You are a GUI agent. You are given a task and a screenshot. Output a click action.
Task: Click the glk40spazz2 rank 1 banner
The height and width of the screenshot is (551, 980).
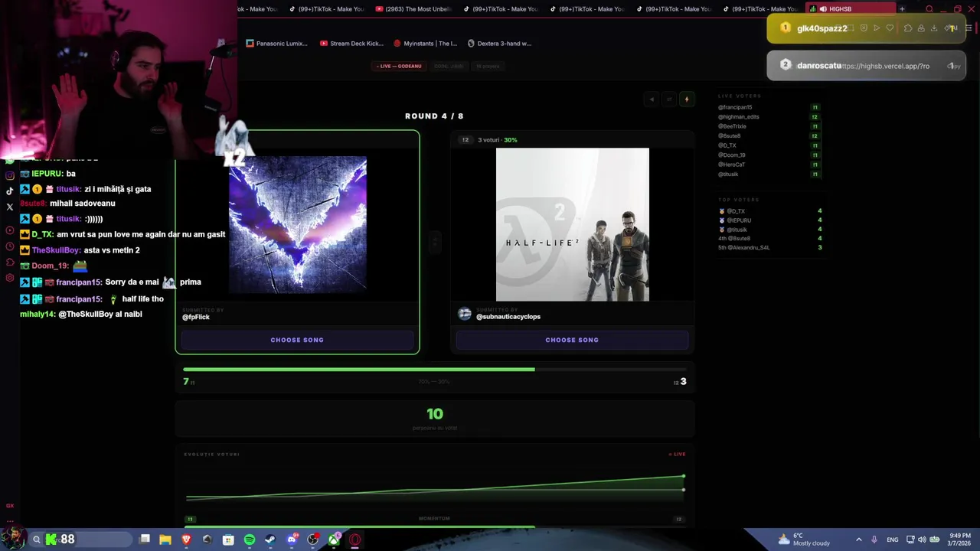[866, 28]
